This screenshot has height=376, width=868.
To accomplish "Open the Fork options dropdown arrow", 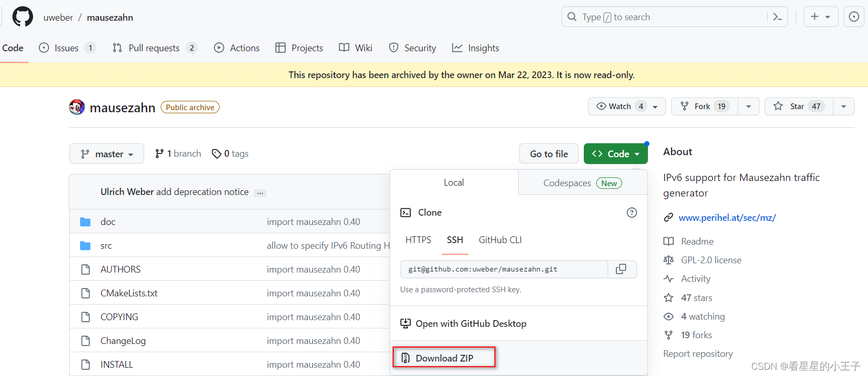I will click(x=748, y=107).
